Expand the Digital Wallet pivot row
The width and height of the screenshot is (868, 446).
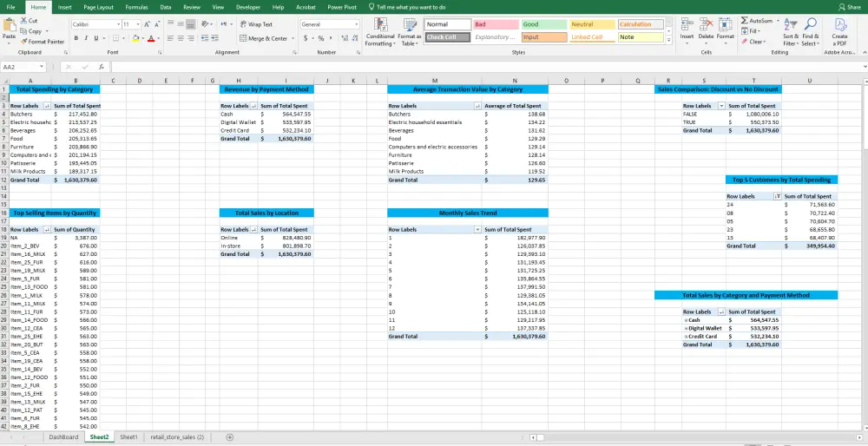[686, 328]
